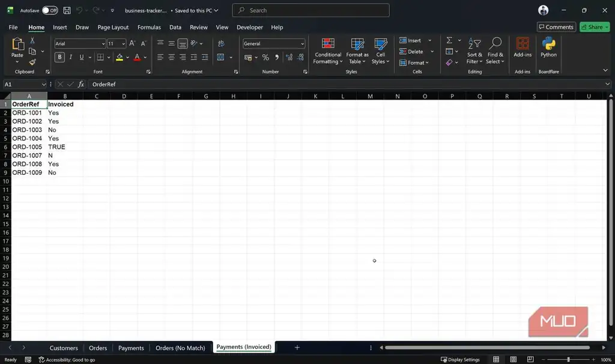The height and width of the screenshot is (364, 615).
Task: Click the Cut scissors icon
Action: tap(32, 40)
